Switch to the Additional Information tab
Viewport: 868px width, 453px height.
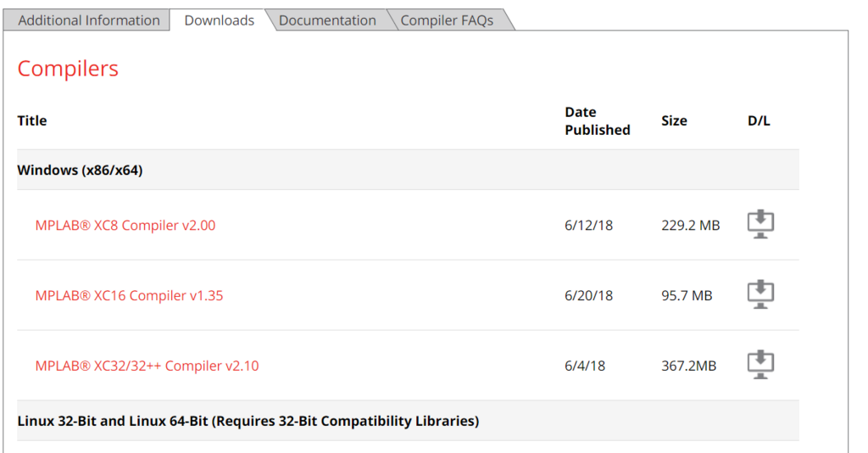point(86,20)
